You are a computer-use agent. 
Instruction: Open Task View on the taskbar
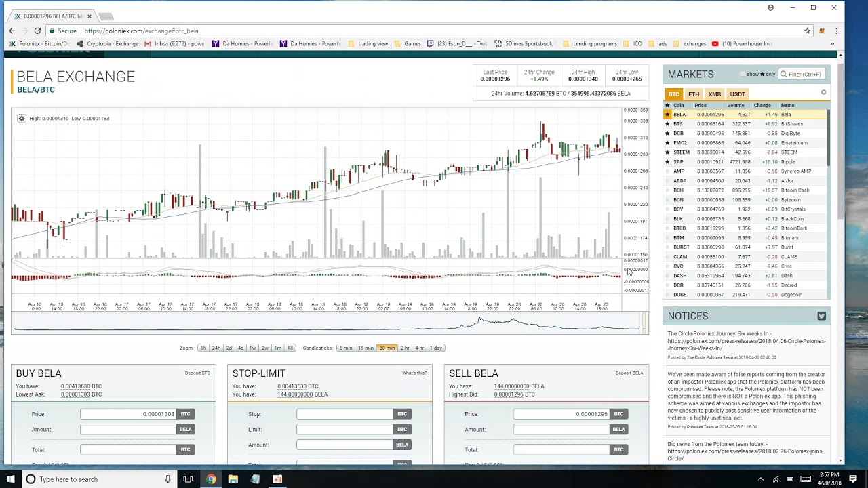pos(188,479)
